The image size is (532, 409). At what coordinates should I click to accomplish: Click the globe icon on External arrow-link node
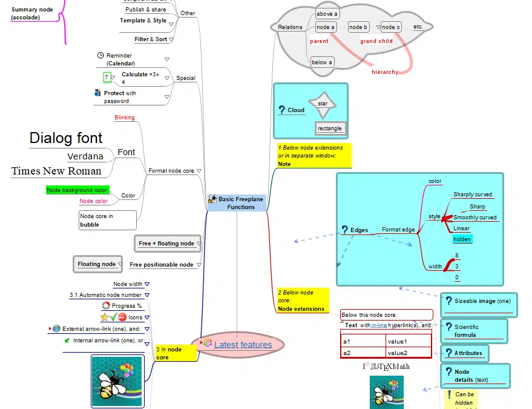tap(56, 328)
